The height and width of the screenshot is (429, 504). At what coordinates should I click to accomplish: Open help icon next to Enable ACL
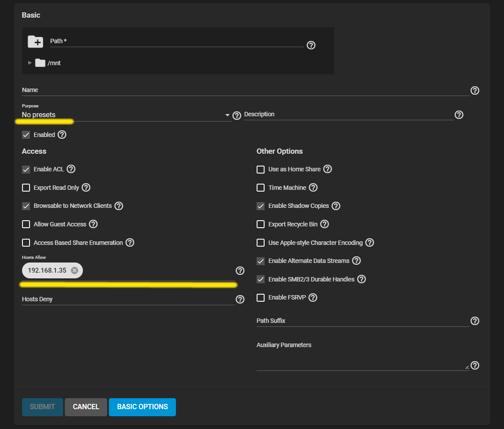pyautogui.click(x=71, y=169)
